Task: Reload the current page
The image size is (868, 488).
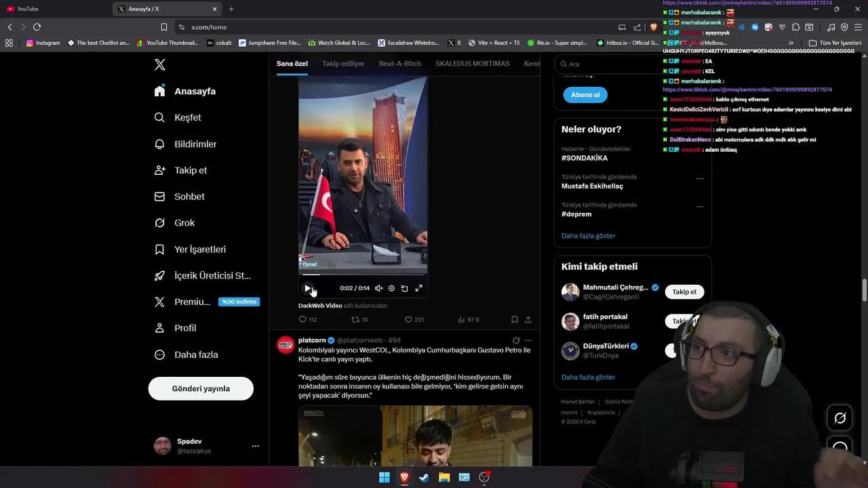Action: pos(37,27)
